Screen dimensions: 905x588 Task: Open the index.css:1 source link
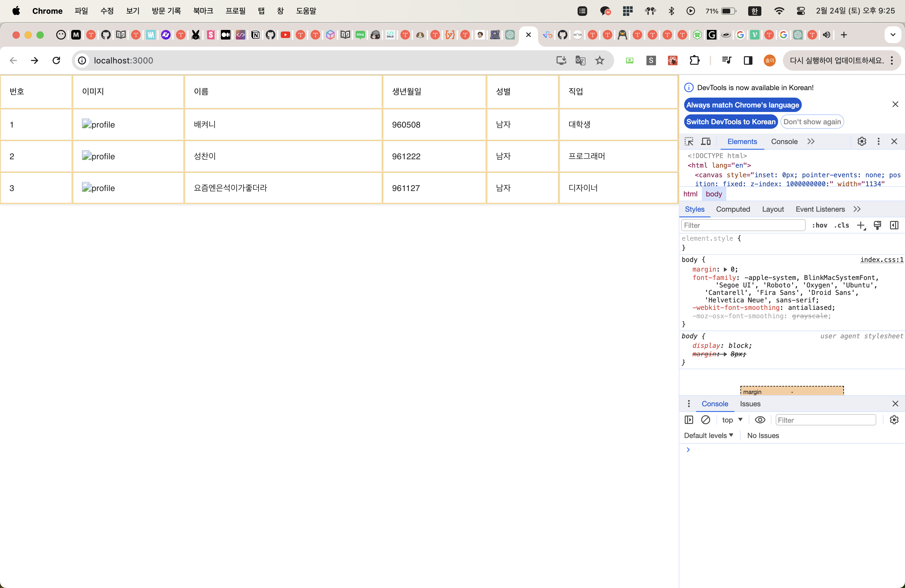(x=881, y=260)
